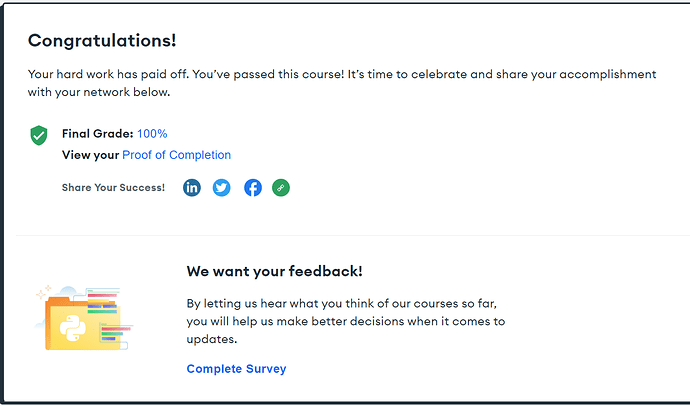The width and height of the screenshot is (690, 406).
Task: Click the "View your" text
Action: coord(90,155)
